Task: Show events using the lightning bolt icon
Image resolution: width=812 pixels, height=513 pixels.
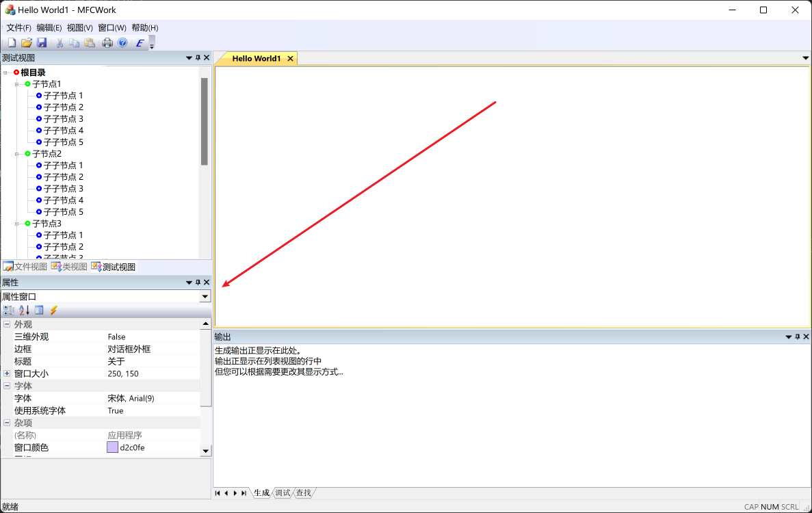Action: click(53, 310)
